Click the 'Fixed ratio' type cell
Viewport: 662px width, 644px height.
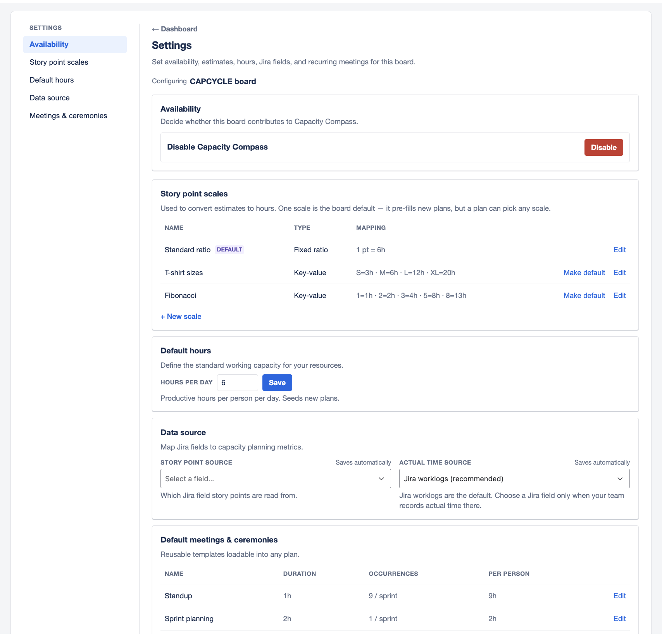point(311,250)
